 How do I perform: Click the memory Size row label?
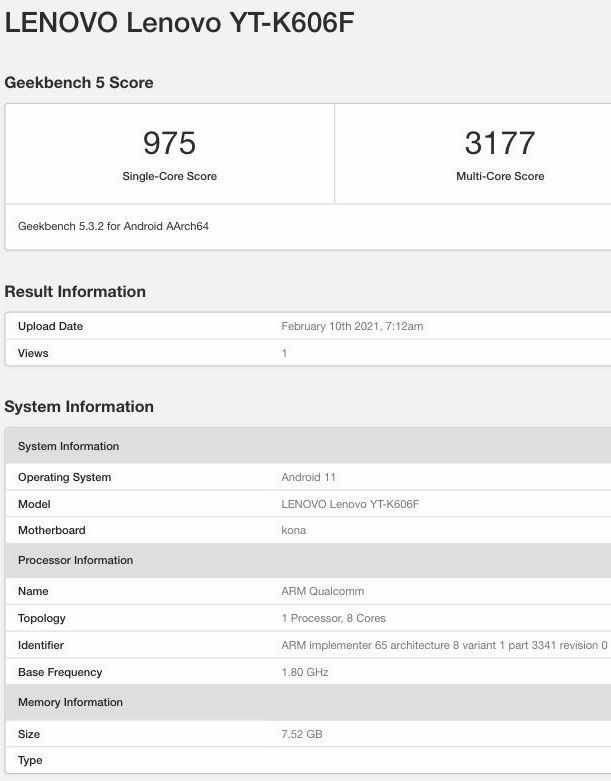pos(29,734)
